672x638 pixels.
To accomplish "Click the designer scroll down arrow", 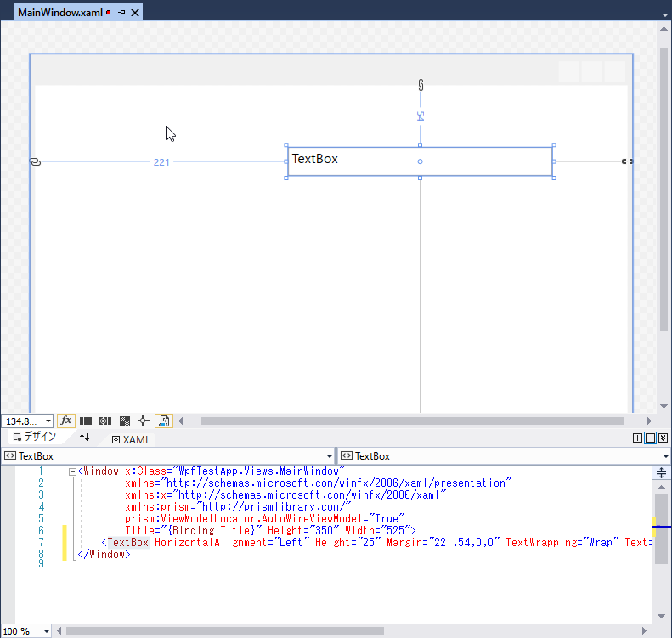I will tap(664, 406).
